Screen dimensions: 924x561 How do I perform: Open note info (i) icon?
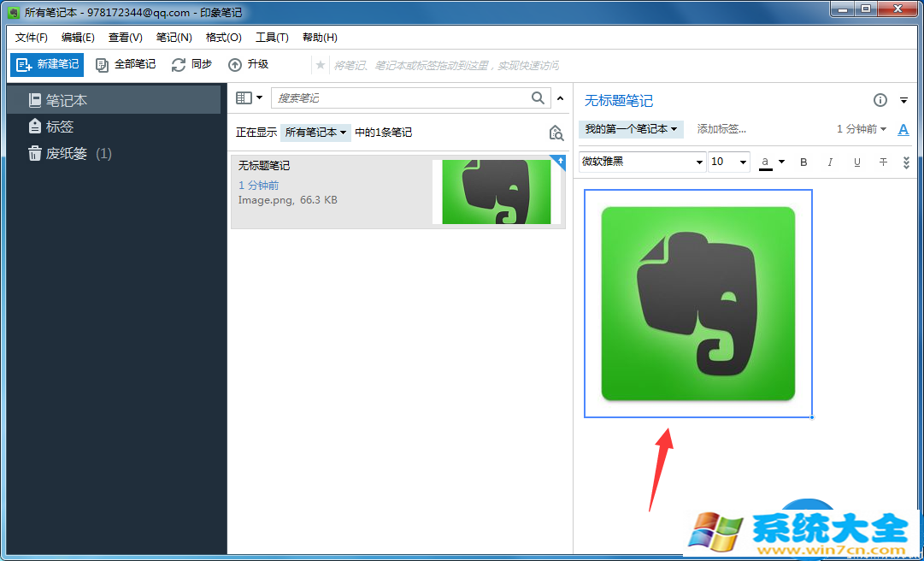tap(880, 101)
